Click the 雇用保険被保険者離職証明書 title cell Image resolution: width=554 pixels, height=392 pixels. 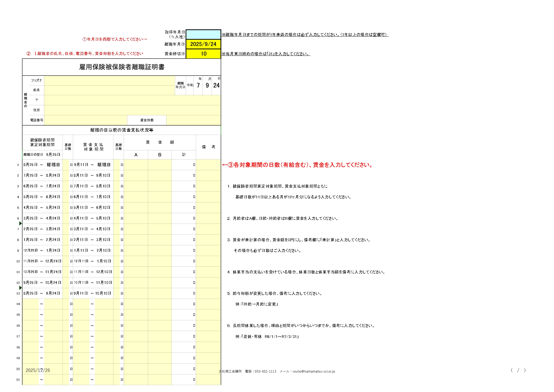(122, 67)
